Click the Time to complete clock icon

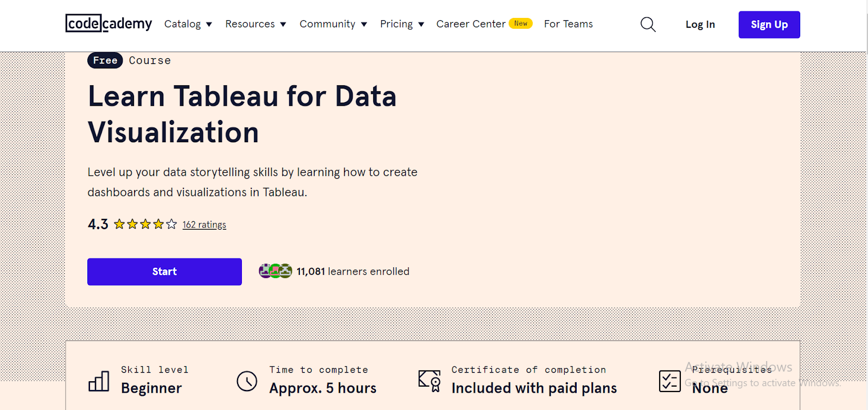[247, 381]
